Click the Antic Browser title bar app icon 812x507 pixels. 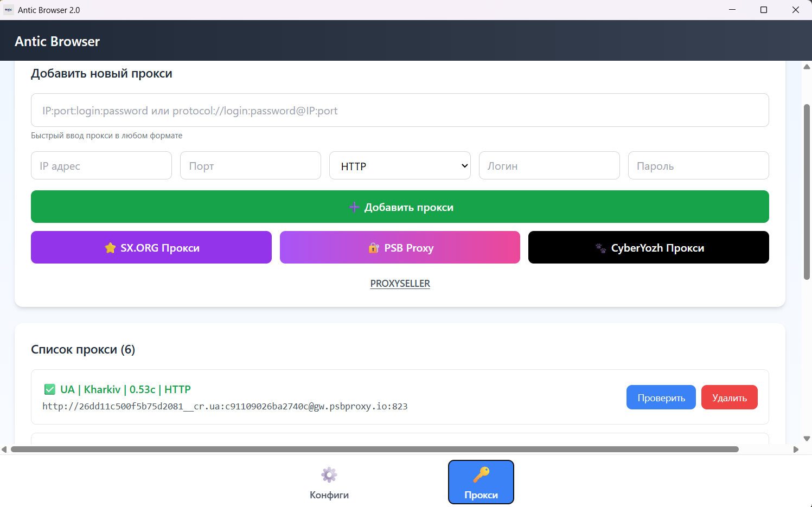tap(8, 10)
